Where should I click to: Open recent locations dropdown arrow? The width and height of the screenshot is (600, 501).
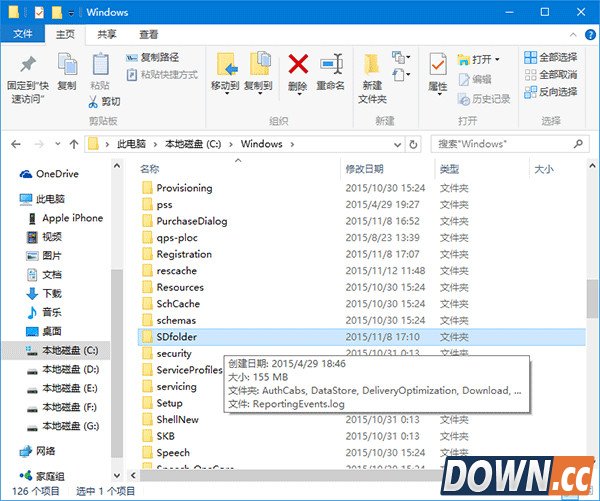(x=57, y=144)
